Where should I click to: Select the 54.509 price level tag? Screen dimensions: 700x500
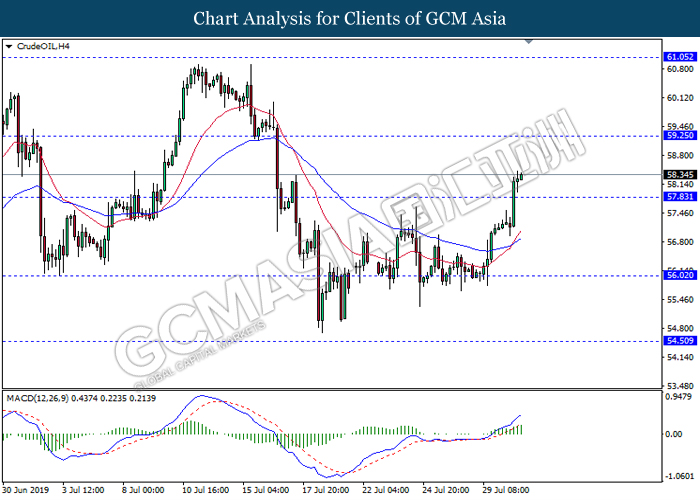pos(677,341)
